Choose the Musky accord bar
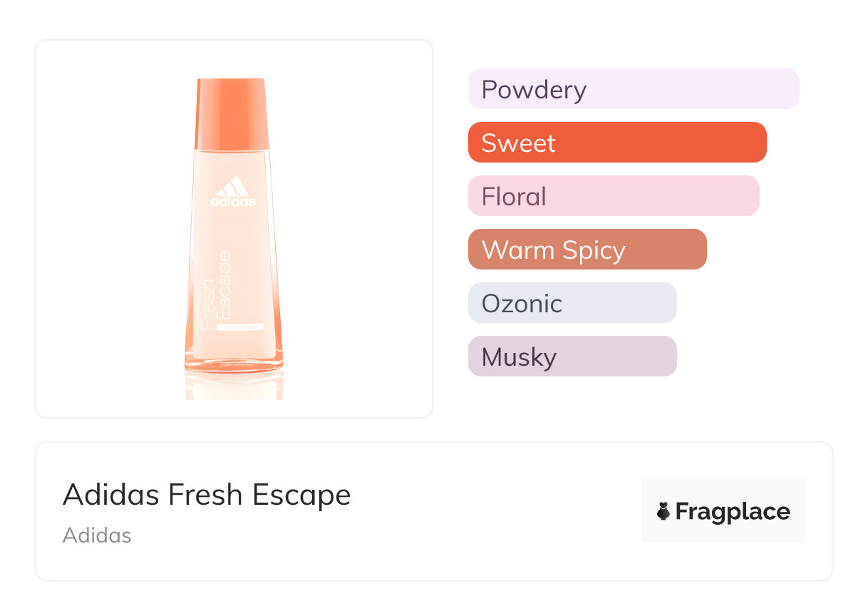Viewport: 868px width, 616px height. (572, 356)
